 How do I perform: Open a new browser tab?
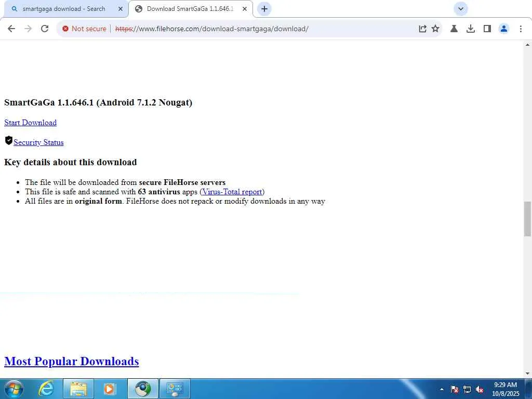click(x=264, y=9)
